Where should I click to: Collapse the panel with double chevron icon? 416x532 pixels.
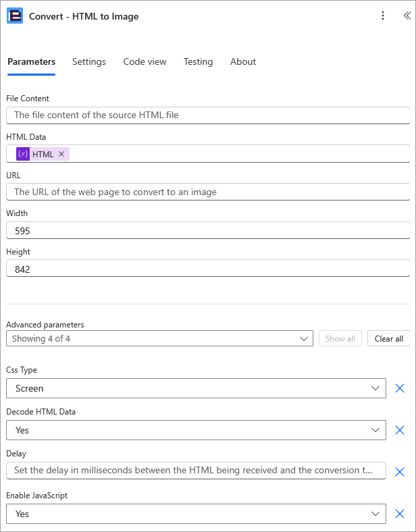point(406,16)
